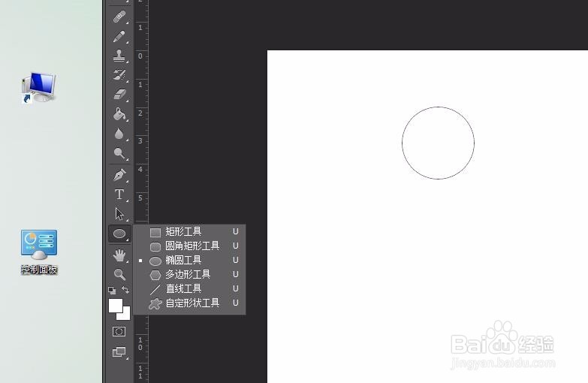Open the foreground color picker
588x383 pixels.
[x=114, y=304]
